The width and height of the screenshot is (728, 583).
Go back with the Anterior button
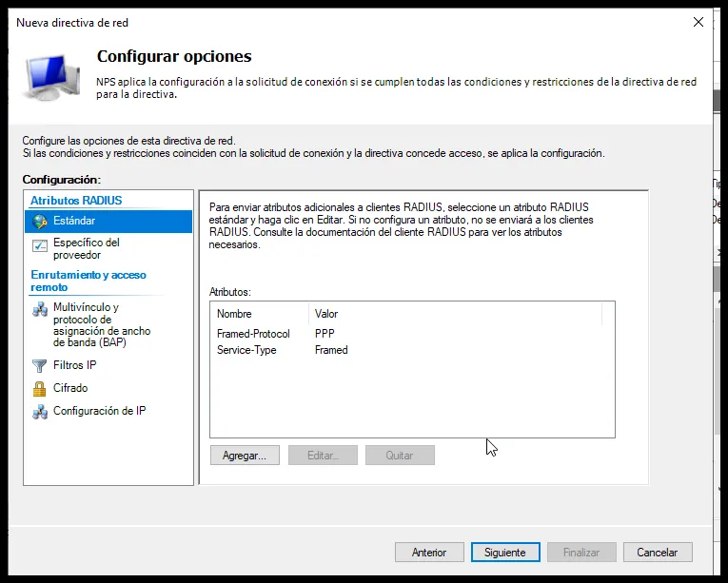point(429,553)
